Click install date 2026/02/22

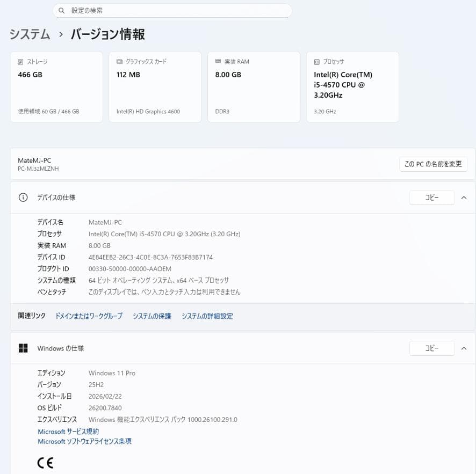click(105, 396)
